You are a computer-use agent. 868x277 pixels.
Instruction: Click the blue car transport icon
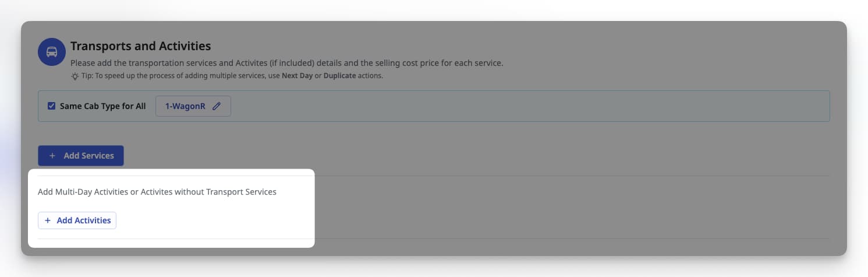pos(52,52)
